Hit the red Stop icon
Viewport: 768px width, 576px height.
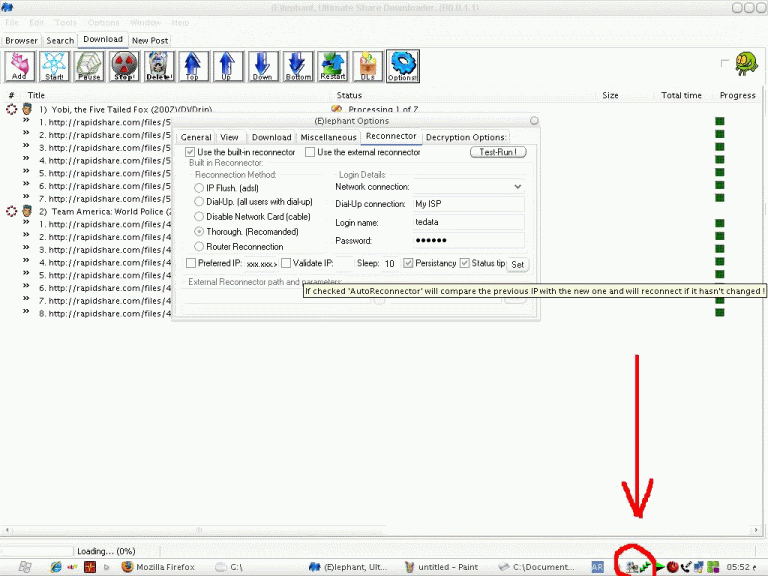click(124, 66)
